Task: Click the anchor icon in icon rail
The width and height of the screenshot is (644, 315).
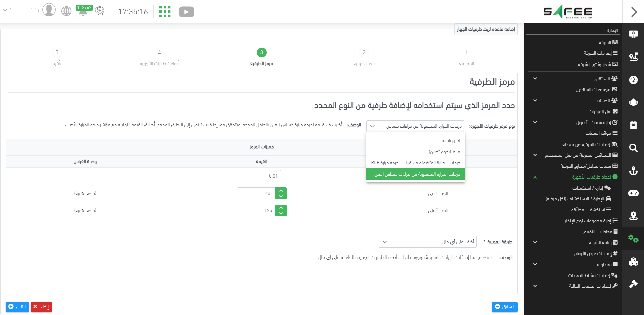Action: tap(633, 171)
